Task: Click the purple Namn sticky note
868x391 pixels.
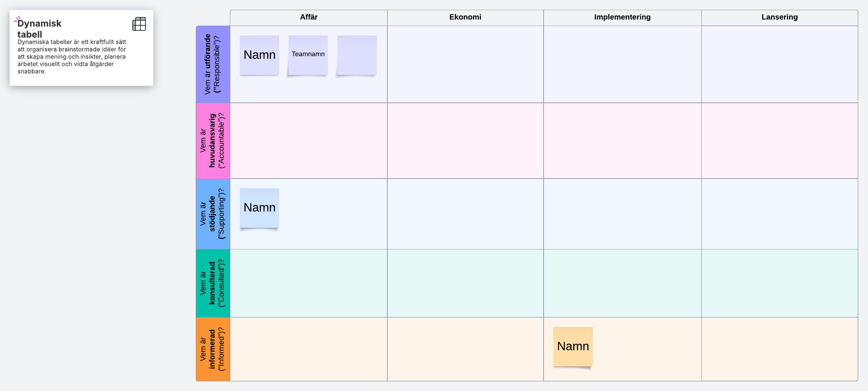Action: (259, 55)
